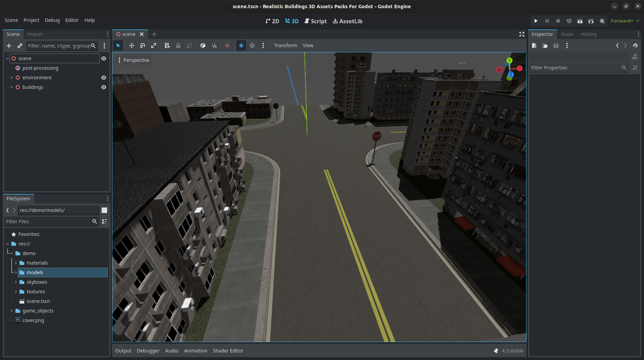Switch to Move Mode tool

click(131, 45)
